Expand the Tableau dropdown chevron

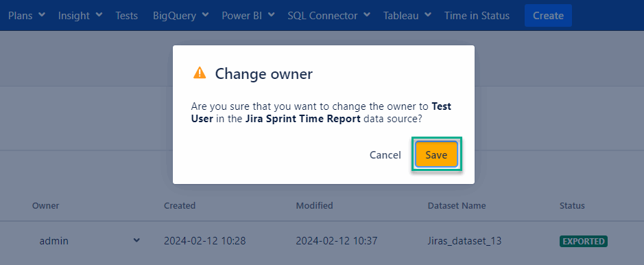(x=427, y=15)
